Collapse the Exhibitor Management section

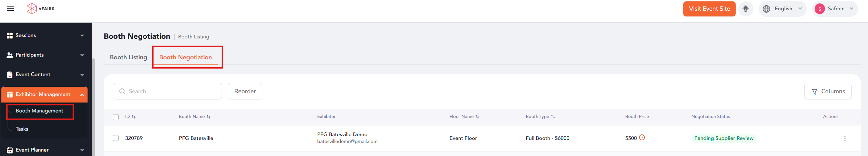point(44,94)
